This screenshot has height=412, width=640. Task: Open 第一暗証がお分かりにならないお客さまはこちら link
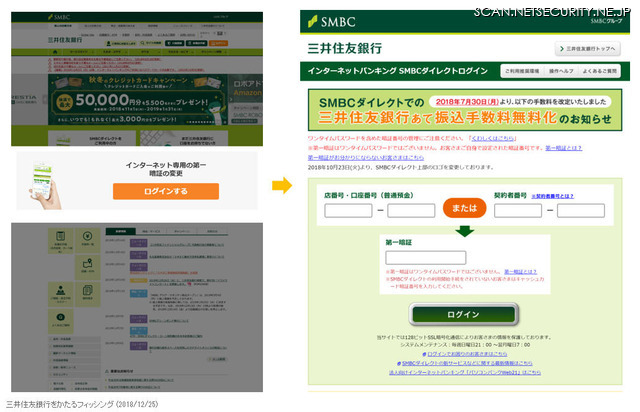pos(366,157)
